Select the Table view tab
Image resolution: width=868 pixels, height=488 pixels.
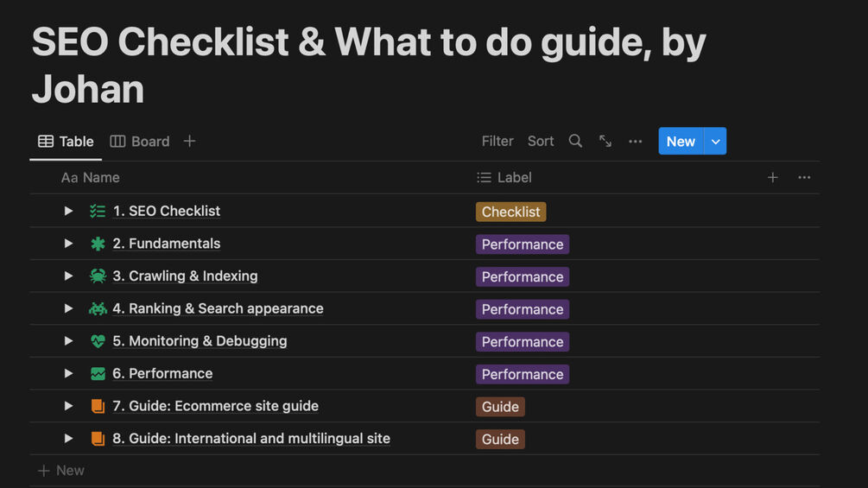67,141
